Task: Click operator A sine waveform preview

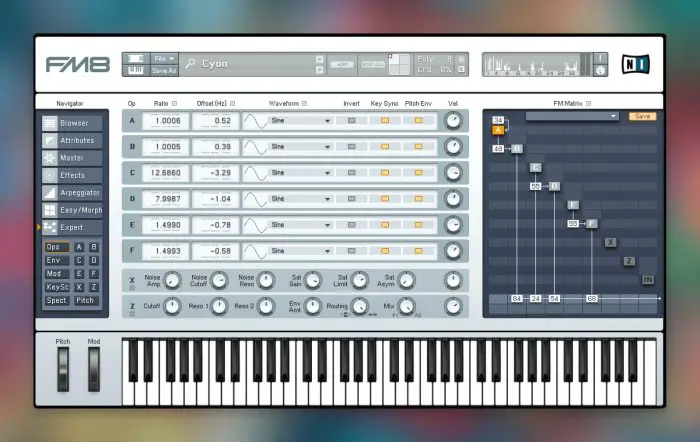Action: coord(255,121)
